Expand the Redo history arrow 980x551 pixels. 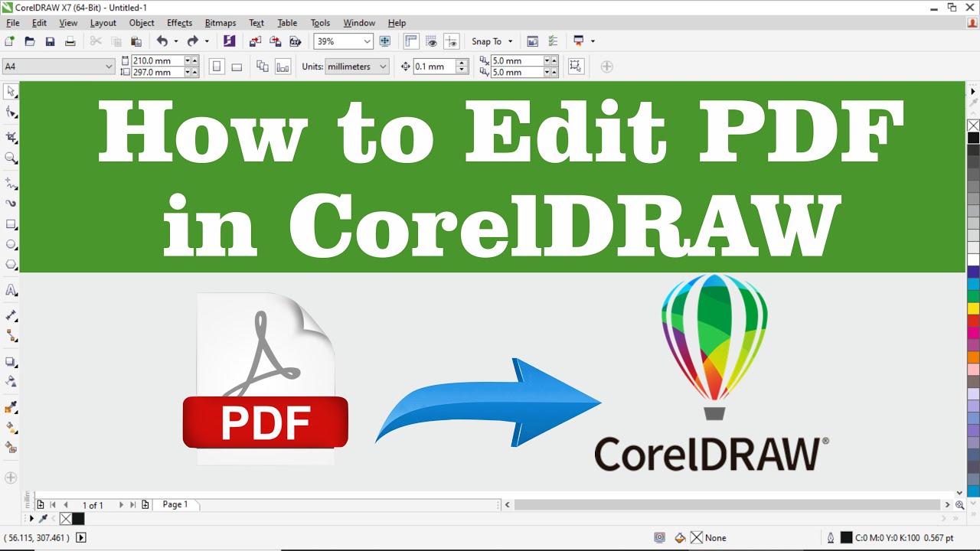click(x=206, y=41)
